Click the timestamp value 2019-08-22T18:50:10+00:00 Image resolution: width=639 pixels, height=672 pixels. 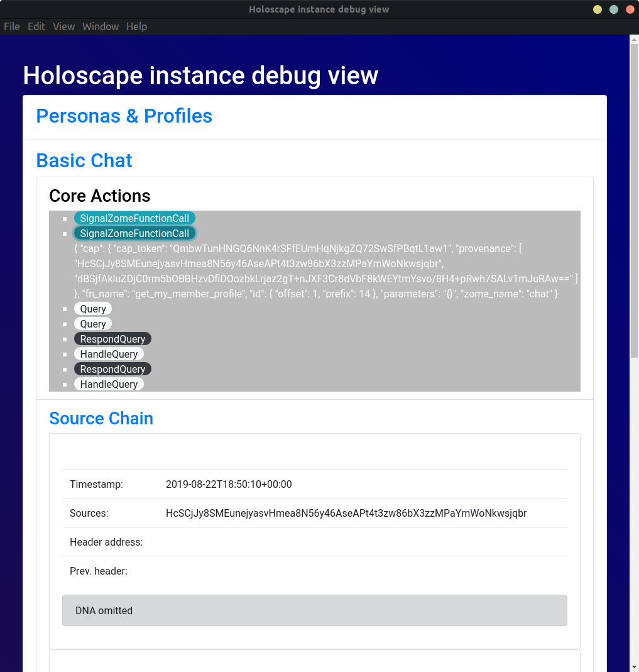[x=229, y=484]
